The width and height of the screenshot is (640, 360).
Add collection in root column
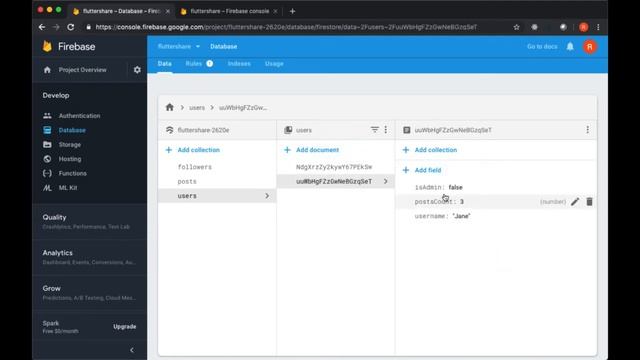(x=192, y=150)
